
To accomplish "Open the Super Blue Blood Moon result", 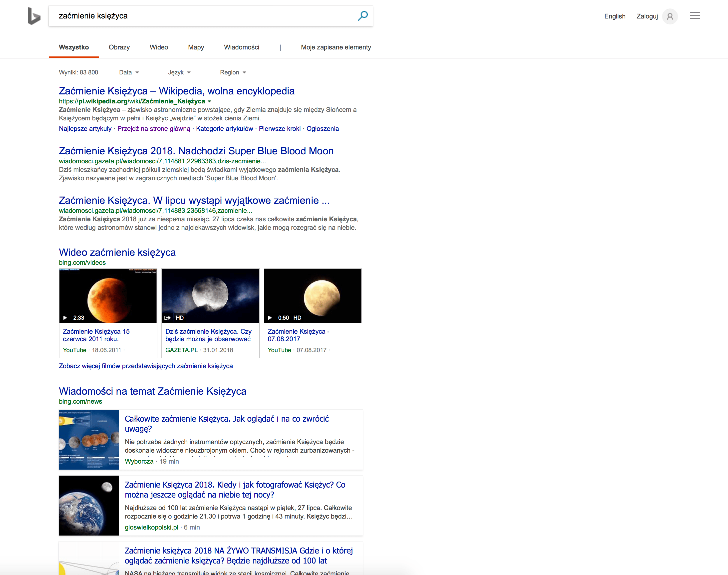I will (x=196, y=151).
